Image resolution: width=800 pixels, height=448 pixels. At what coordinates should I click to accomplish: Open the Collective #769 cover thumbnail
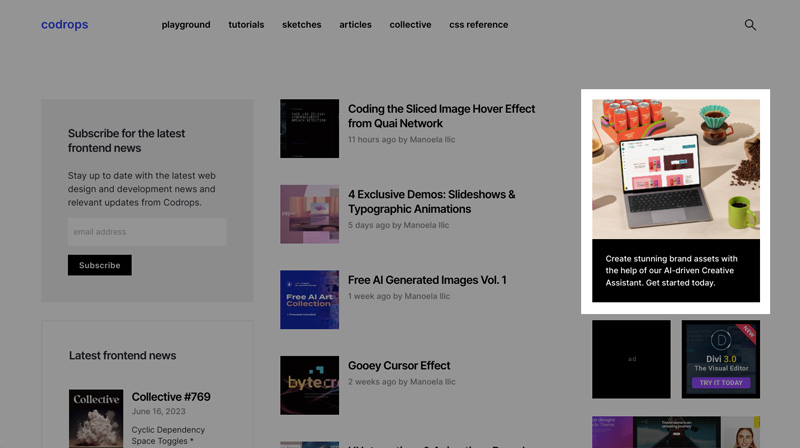click(96, 418)
